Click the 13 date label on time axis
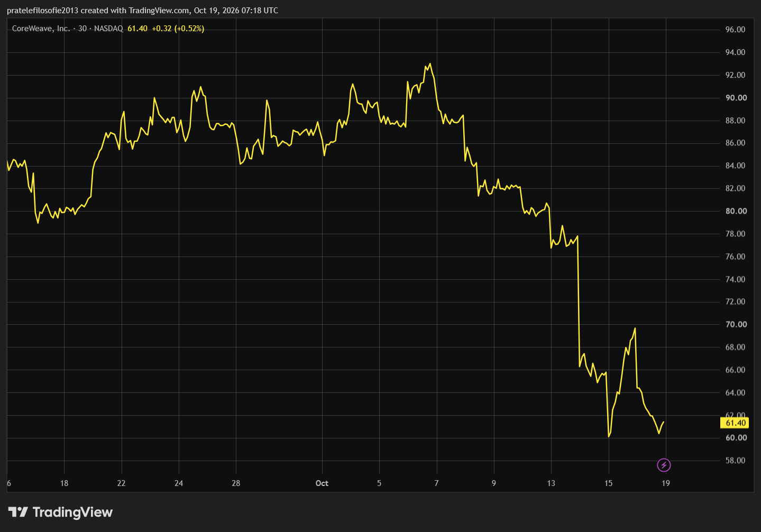Image resolution: width=761 pixels, height=532 pixels. (551, 483)
